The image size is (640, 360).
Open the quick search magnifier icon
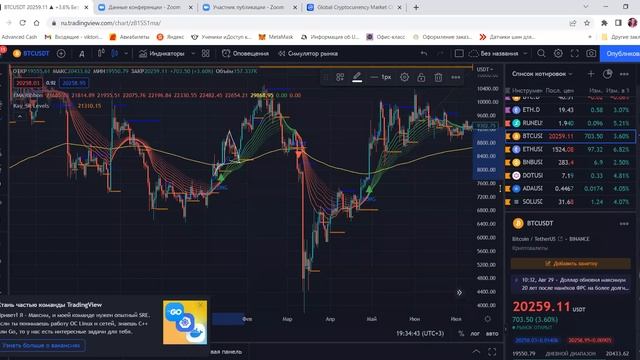(541, 53)
